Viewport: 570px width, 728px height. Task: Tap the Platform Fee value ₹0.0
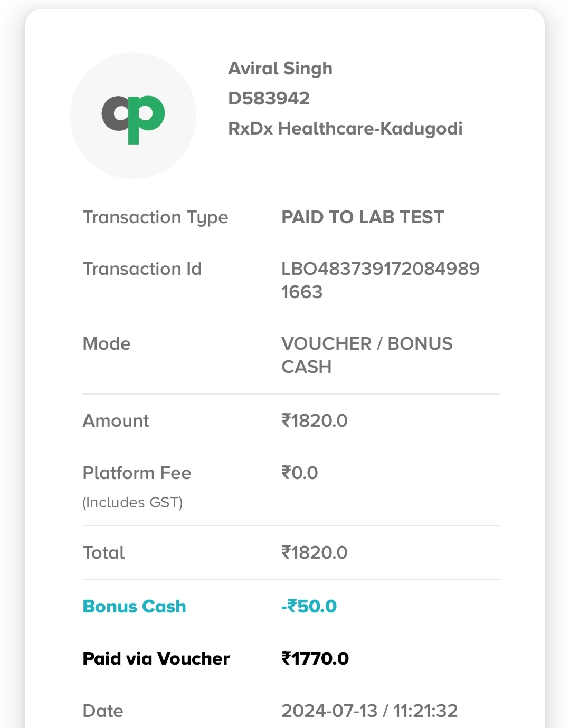(299, 473)
